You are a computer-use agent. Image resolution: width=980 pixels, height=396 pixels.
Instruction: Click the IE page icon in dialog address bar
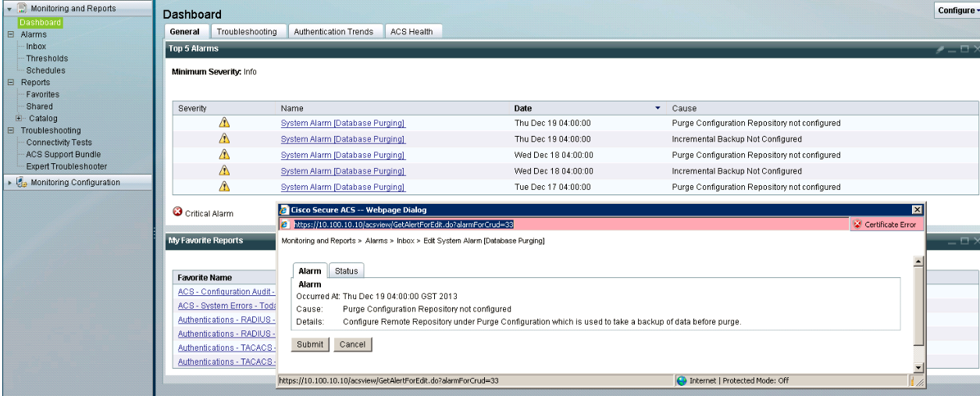pos(285,224)
